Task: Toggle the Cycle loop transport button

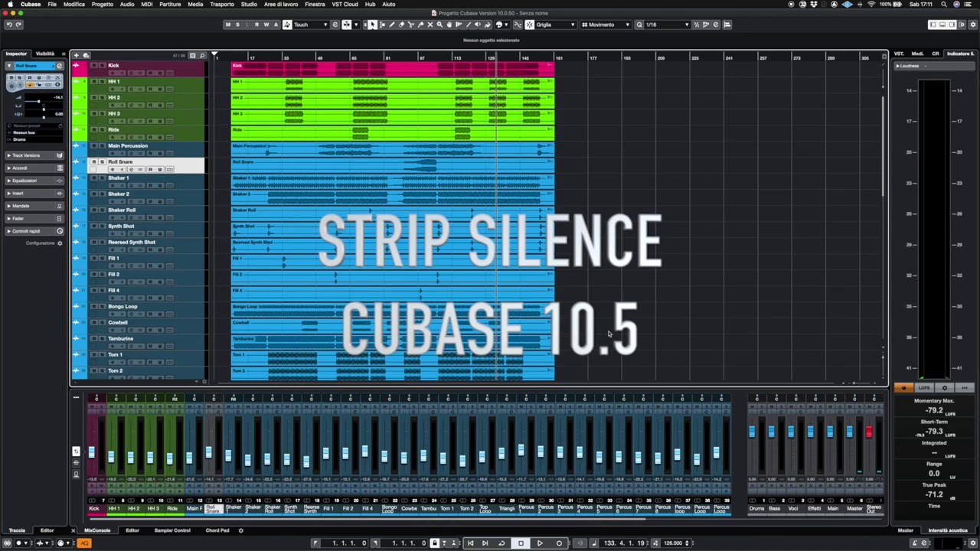Action: coord(501,543)
